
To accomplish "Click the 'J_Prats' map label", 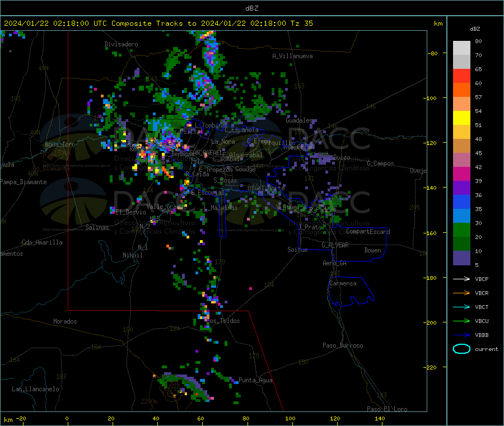I will pyautogui.click(x=310, y=227).
